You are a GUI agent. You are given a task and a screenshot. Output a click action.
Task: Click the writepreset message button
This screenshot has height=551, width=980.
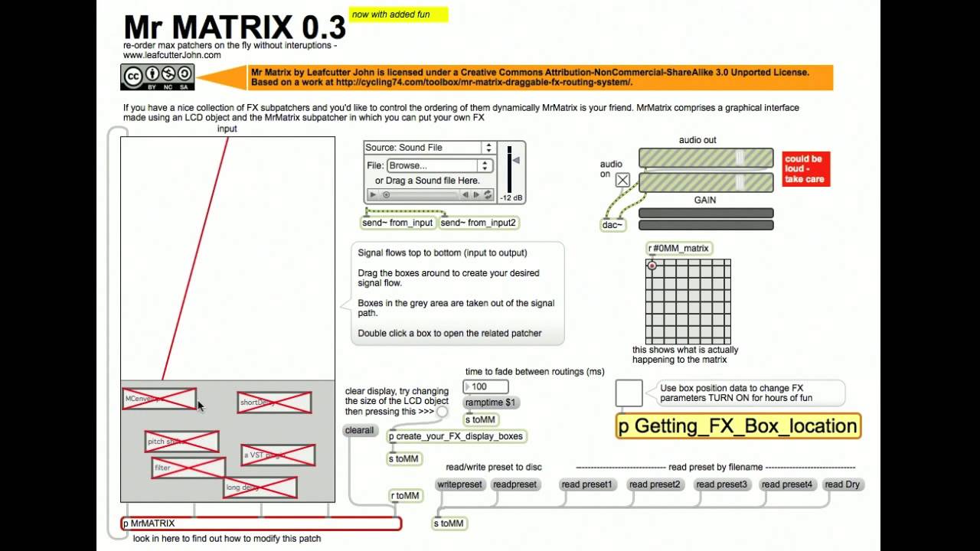460,484
